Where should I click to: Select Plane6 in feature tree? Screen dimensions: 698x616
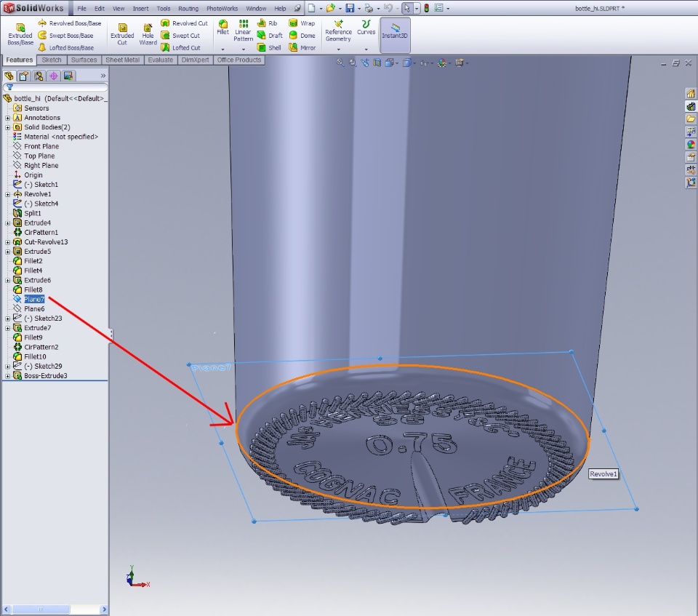29,309
